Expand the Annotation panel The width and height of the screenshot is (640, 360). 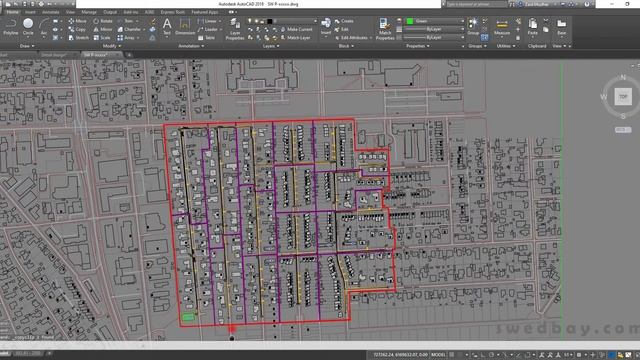coord(191,46)
